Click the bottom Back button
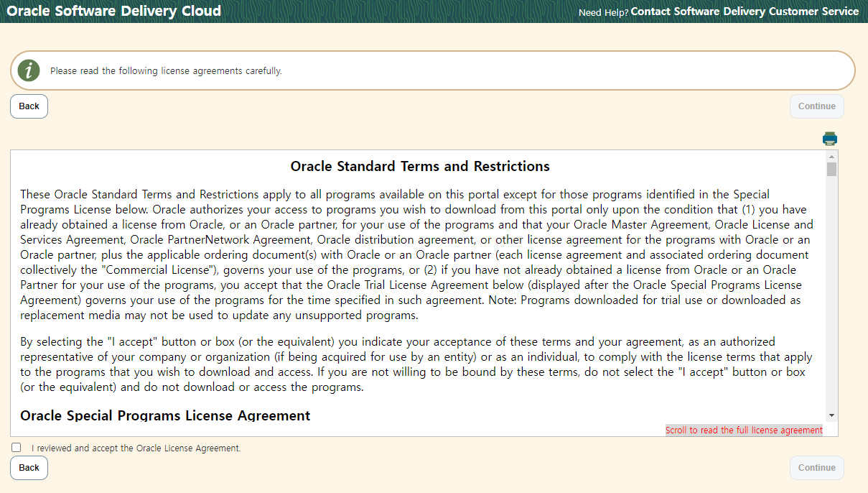Screen dimensions: 868x493 click(x=29, y=468)
